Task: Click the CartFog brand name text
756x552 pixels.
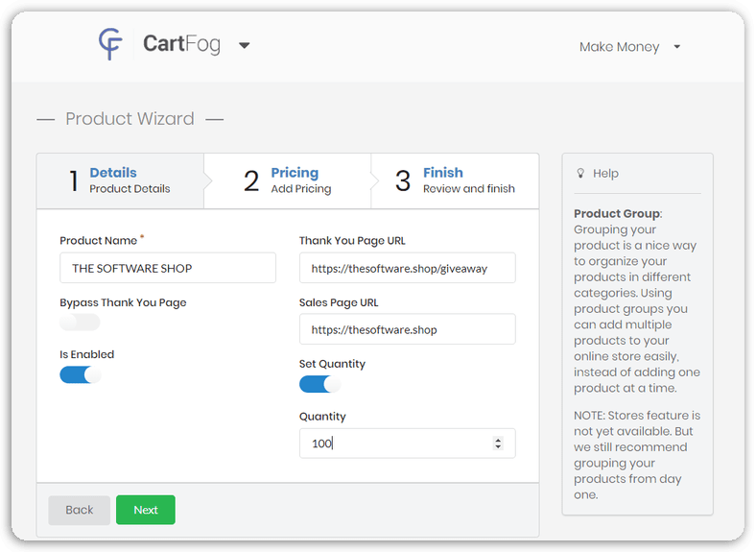Action: (x=181, y=44)
